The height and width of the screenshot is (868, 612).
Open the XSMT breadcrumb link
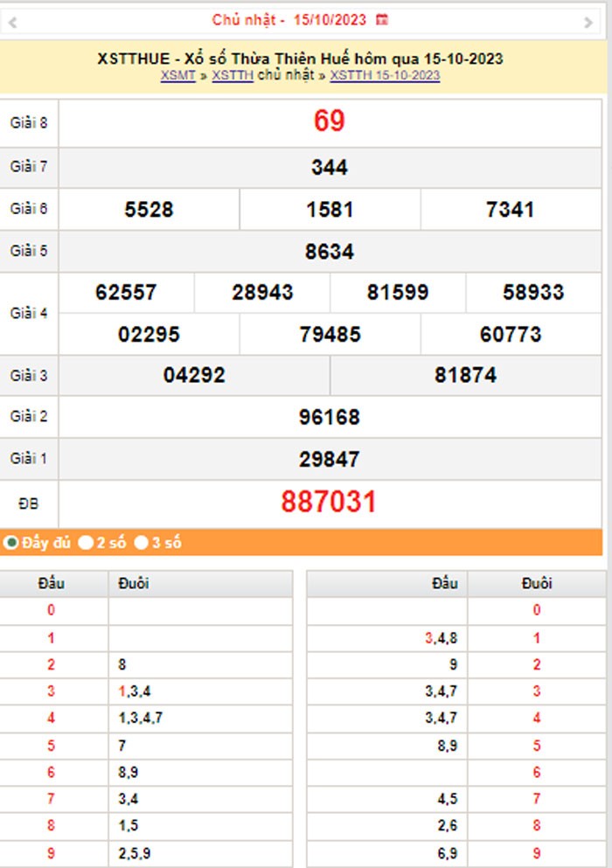pyautogui.click(x=177, y=75)
